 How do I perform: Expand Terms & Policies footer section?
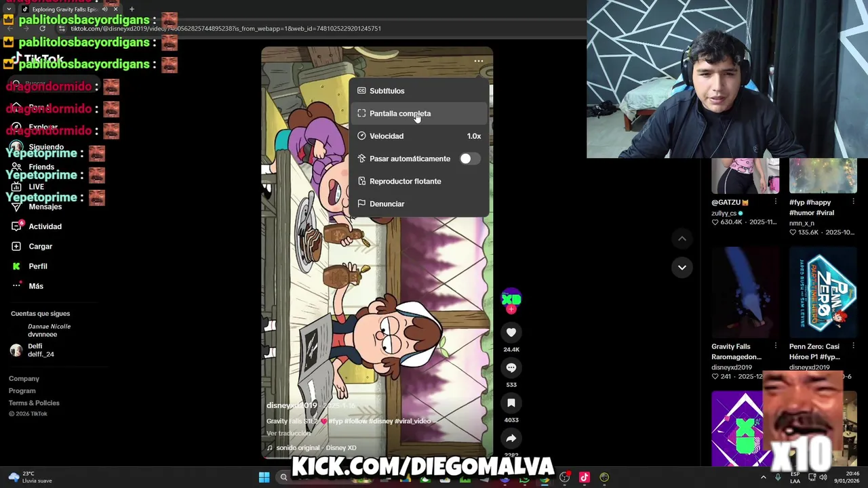[34, 403]
